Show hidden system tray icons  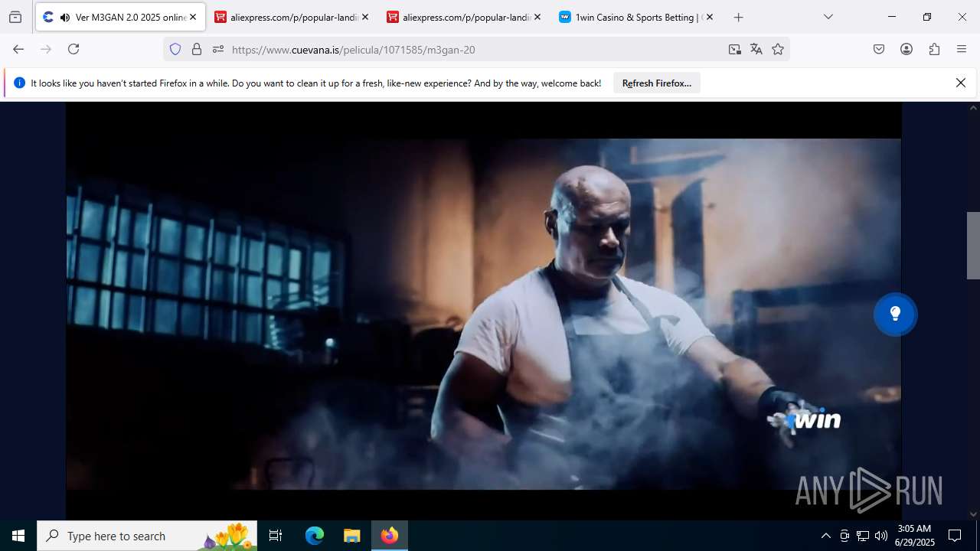click(825, 536)
